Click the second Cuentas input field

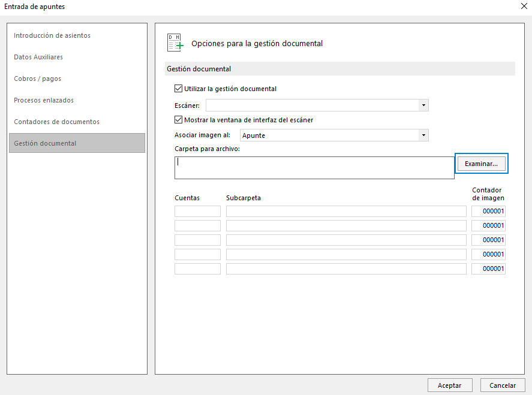pos(197,225)
